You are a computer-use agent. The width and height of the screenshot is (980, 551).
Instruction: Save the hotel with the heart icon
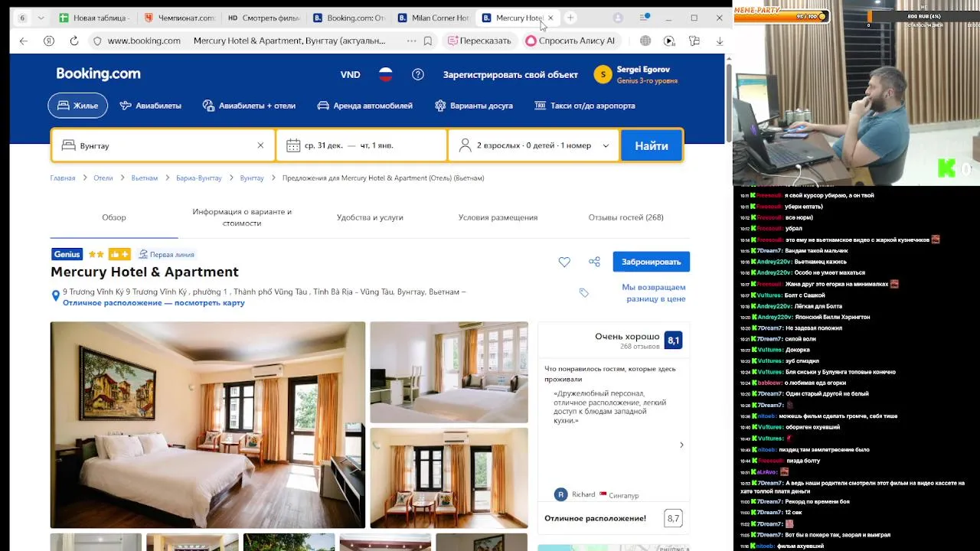click(x=564, y=262)
